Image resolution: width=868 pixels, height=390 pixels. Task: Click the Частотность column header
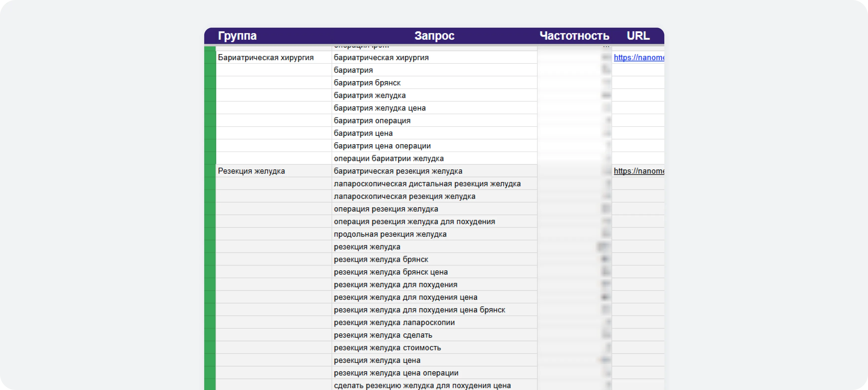tap(574, 36)
